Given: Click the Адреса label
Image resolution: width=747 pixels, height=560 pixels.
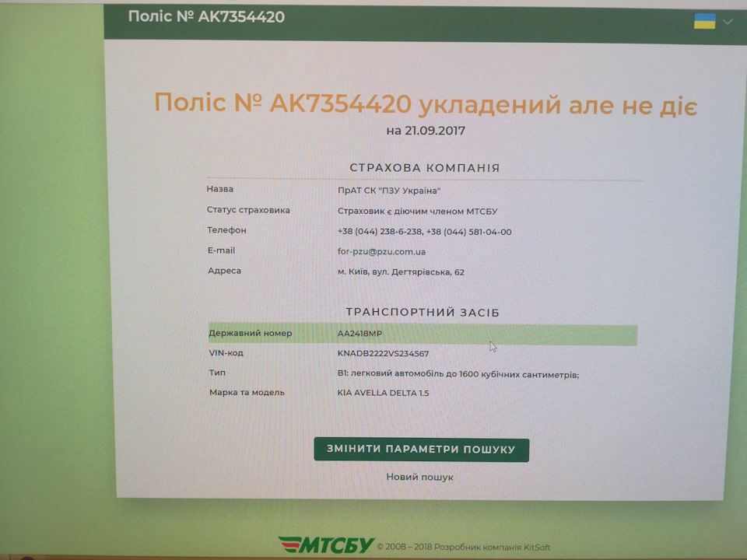Looking at the screenshot, I should (x=224, y=271).
